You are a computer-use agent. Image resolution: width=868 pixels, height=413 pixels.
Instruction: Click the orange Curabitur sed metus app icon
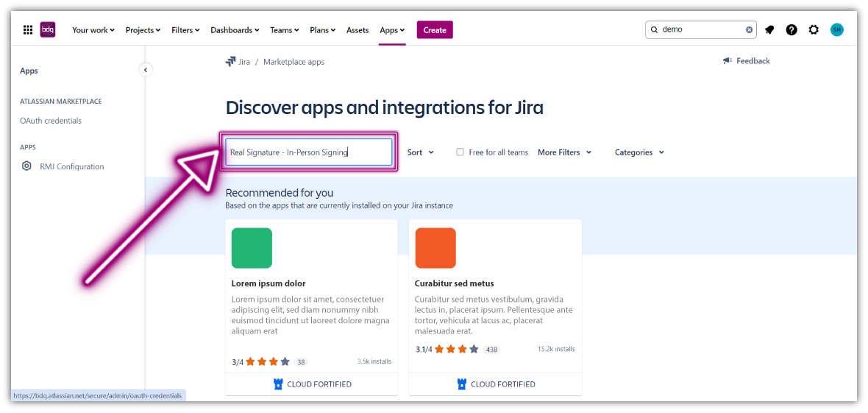click(435, 248)
